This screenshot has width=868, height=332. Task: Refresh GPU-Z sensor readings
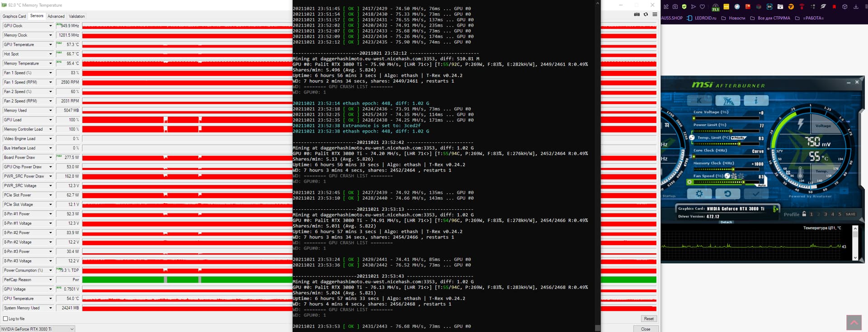coord(646,14)
